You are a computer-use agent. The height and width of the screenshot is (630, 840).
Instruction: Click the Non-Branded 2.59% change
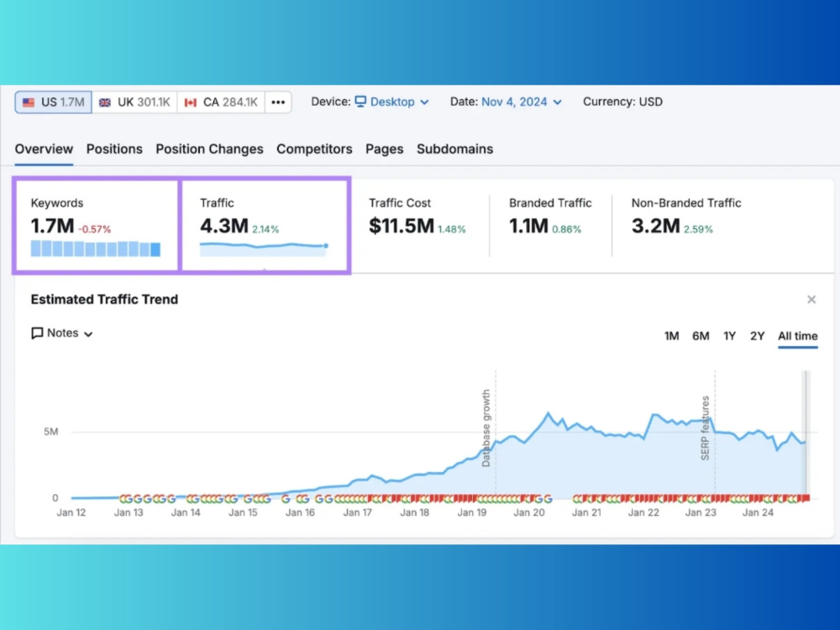[698, 229]
